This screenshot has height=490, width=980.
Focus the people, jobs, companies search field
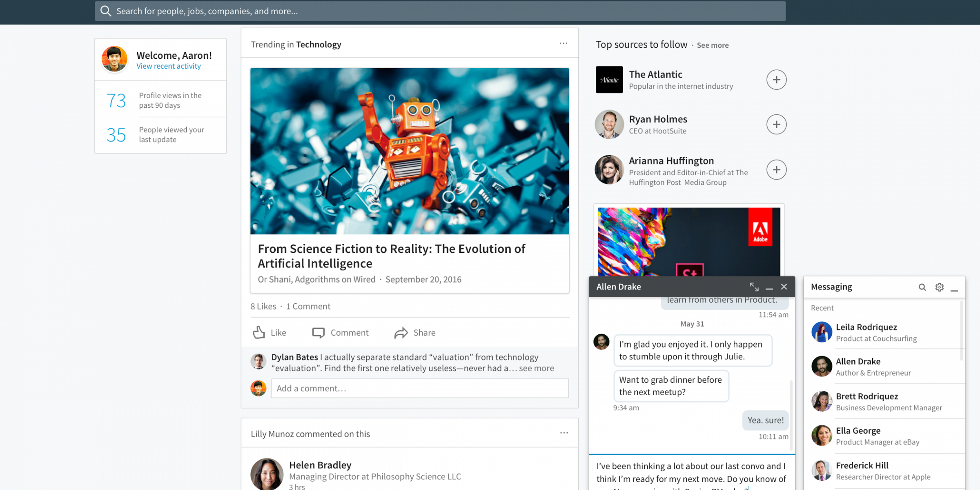click(x=440, y=11)
